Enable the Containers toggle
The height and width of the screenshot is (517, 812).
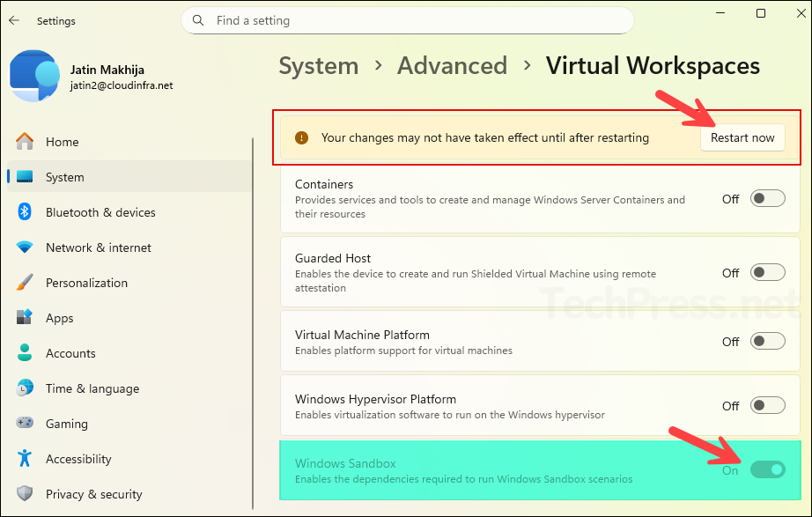click(766, 197)
